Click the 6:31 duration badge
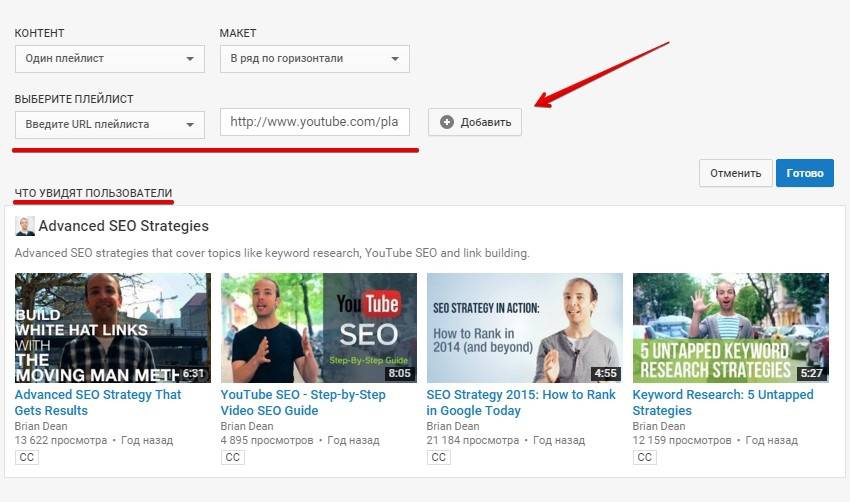 tap(194, 374)
